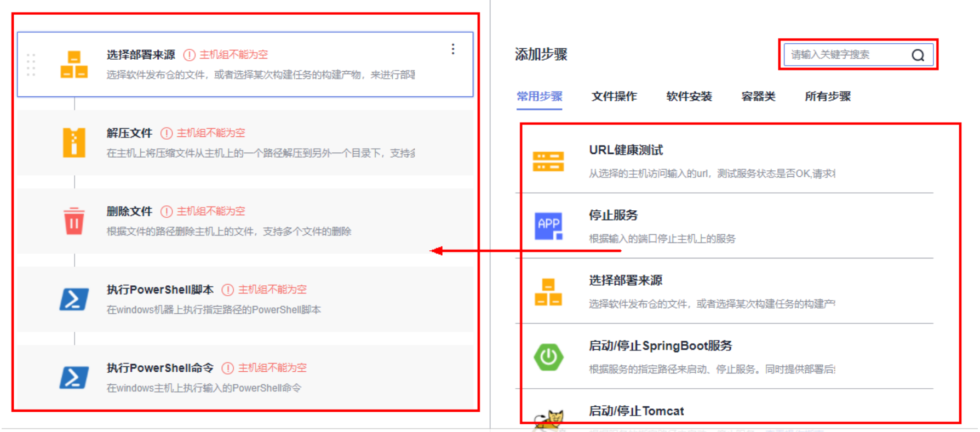Click the 停止服务 APP icon
Image resolution: width=980 pixels, height=432 pixels.
click(548, 226)
